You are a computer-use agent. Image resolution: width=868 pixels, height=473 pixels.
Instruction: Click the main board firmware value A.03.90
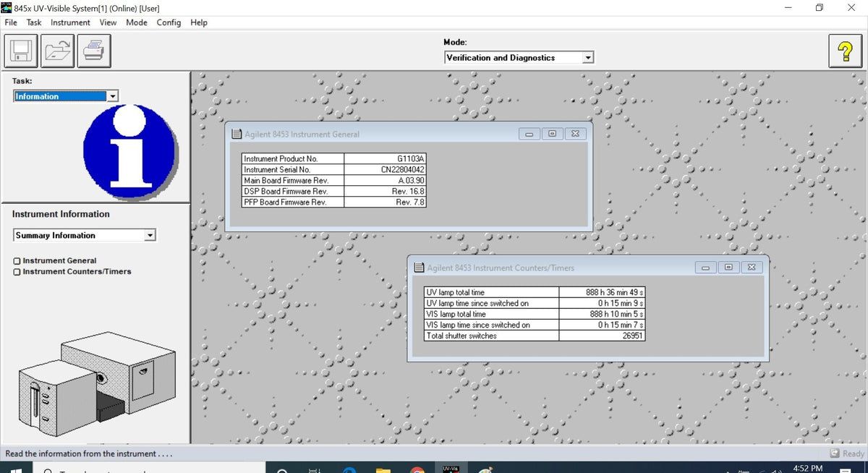pyautogui.click(x=411, y=181)
